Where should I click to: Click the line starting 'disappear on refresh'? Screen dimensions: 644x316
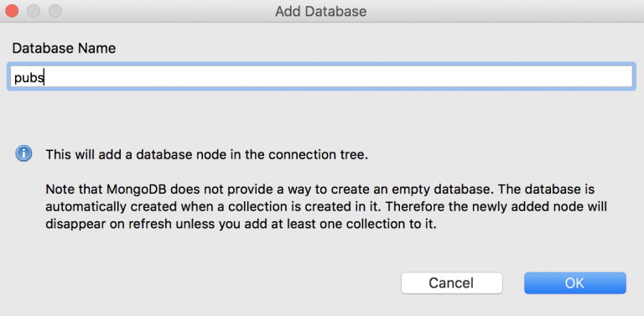pos(241,225)
